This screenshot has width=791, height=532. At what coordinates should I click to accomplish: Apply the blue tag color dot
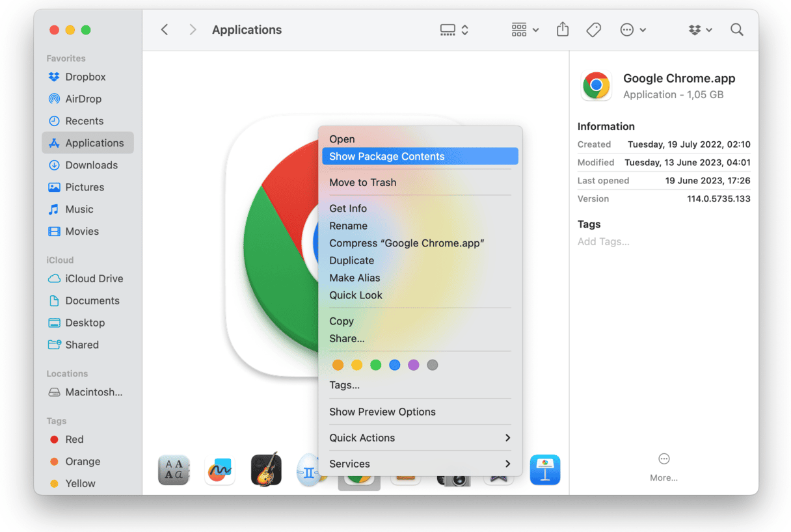394,366
